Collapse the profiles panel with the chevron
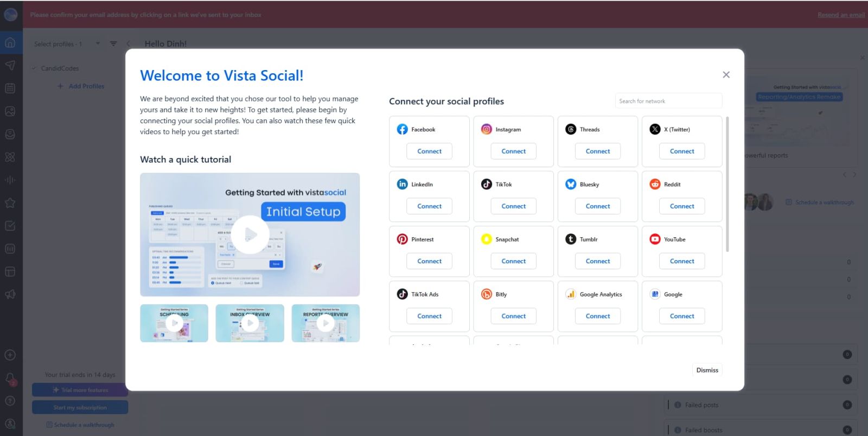The width and height of the screenshot is (868, 436). coord(128,43)
